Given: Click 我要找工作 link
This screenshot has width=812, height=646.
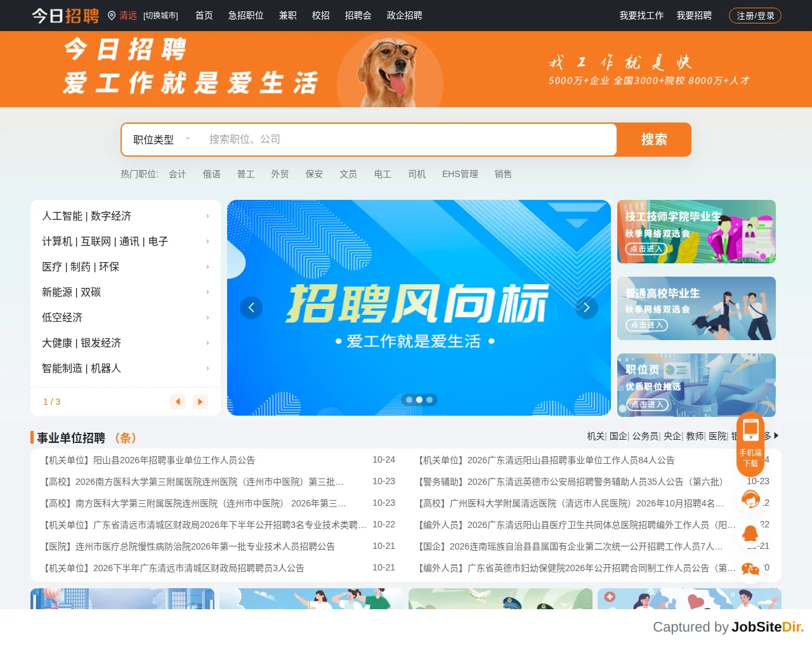Looking at the screenshot, I should point(642,15).
